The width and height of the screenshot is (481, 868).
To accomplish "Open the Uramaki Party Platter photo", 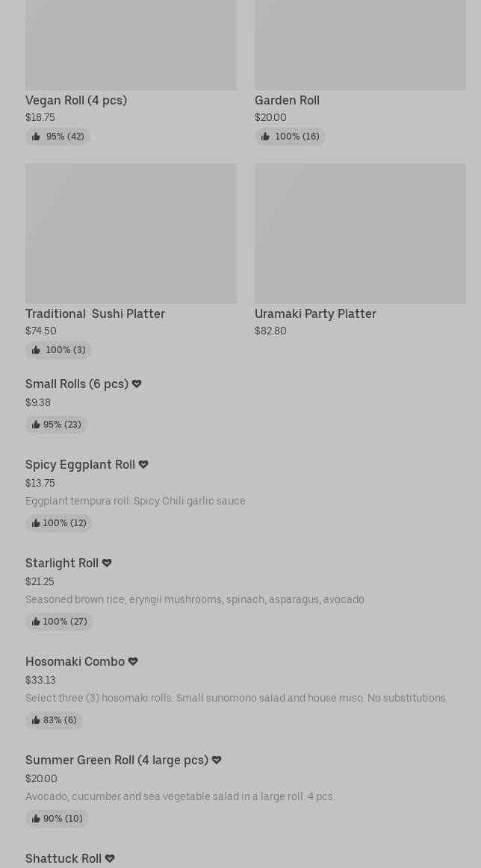I will point(360,233).
